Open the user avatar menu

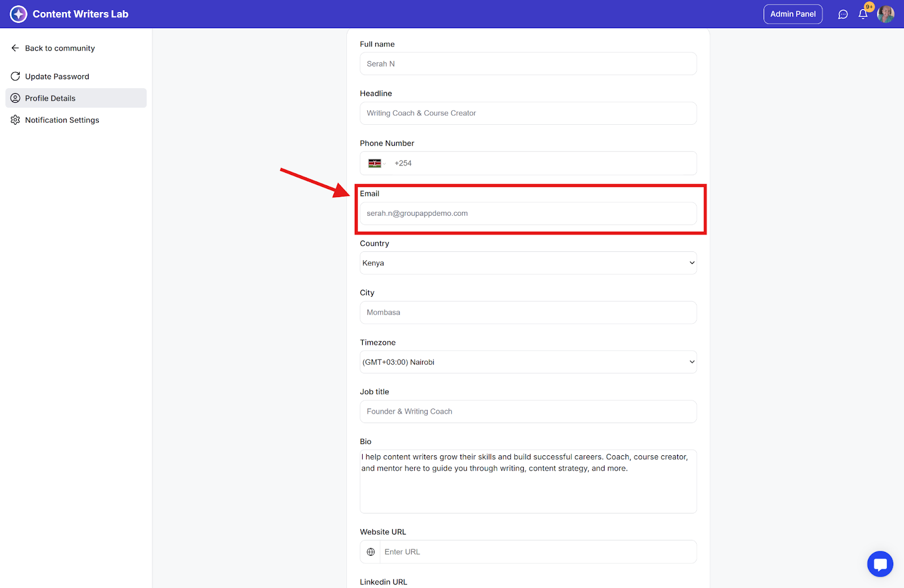pos(885,14)
